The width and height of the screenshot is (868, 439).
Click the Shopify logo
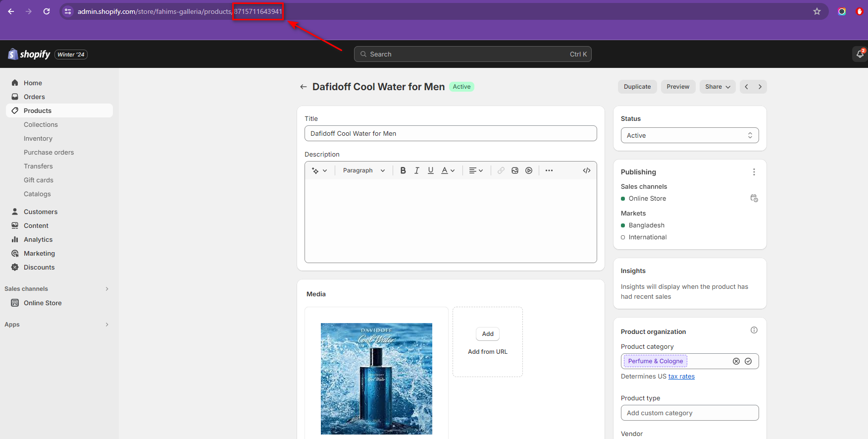29,54
